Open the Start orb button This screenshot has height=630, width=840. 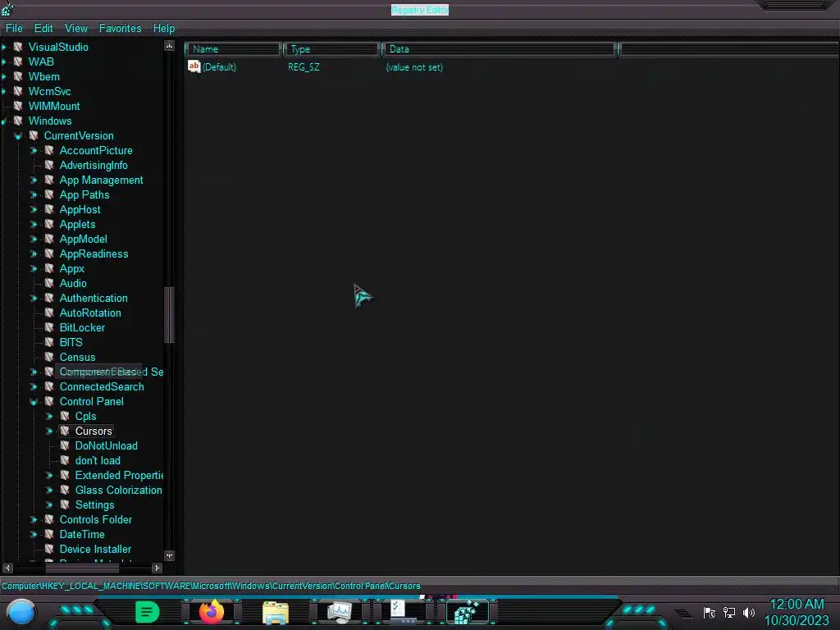point(21,612)
